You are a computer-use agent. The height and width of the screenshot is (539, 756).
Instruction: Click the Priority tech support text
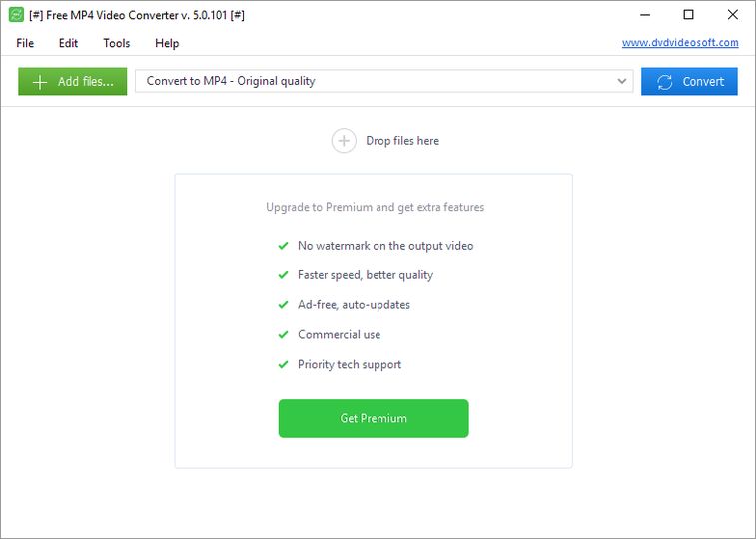point(350,364)
